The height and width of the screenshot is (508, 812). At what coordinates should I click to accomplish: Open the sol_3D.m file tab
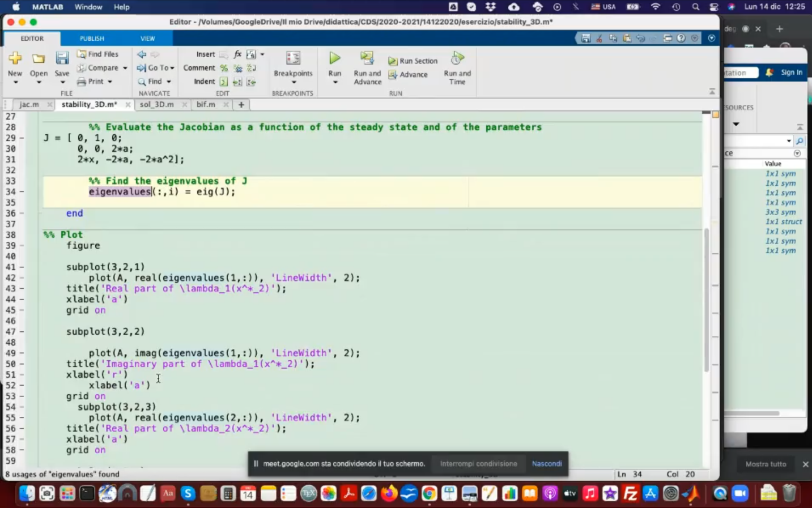[156, 105]
